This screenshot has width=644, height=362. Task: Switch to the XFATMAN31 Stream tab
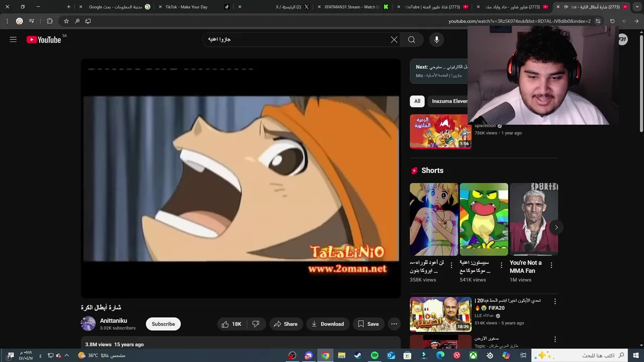click(352, 7)
